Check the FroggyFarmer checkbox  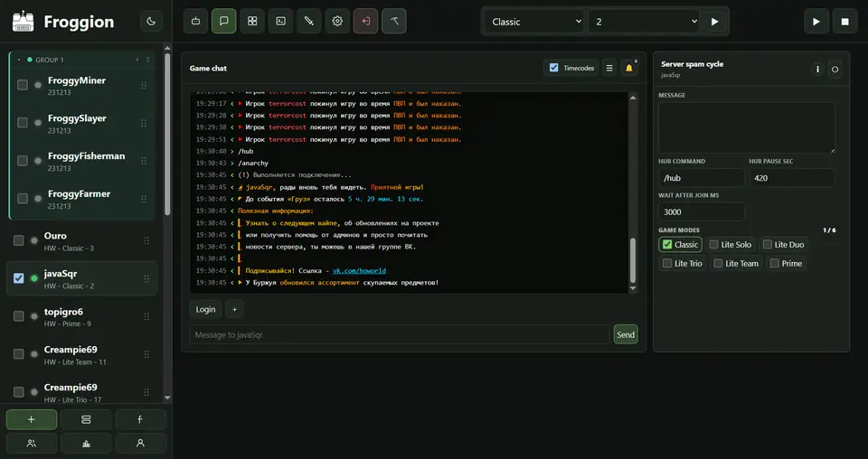click(x=22, y=198)
